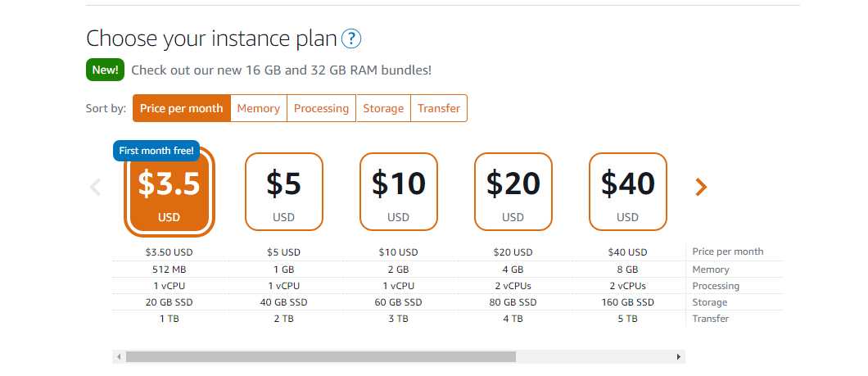Choose the $10 USD instance plan
This screenshot has height=376, width=868.
(399, 193)
